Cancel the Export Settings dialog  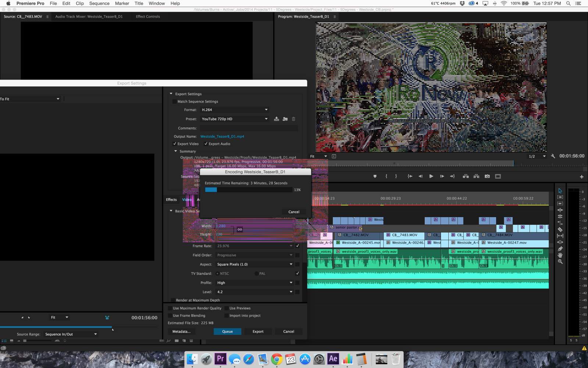click(288, 332)
